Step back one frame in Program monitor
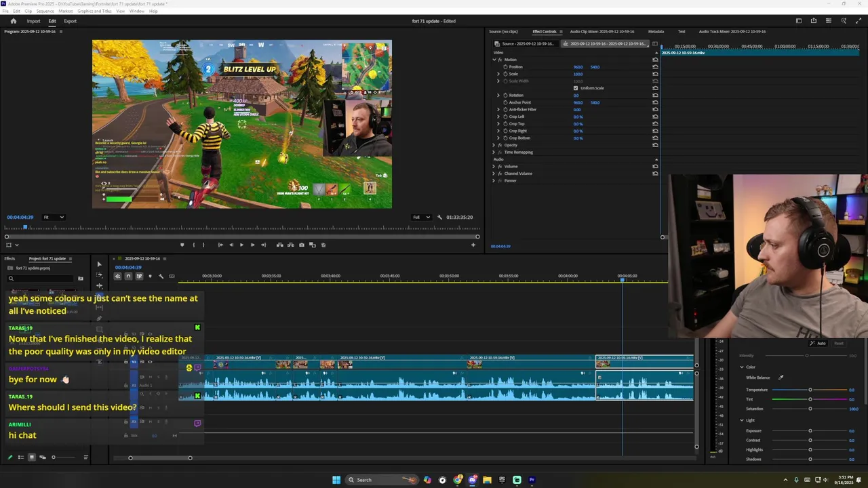This screenshot has height=488, width=868. click(231, 245)
